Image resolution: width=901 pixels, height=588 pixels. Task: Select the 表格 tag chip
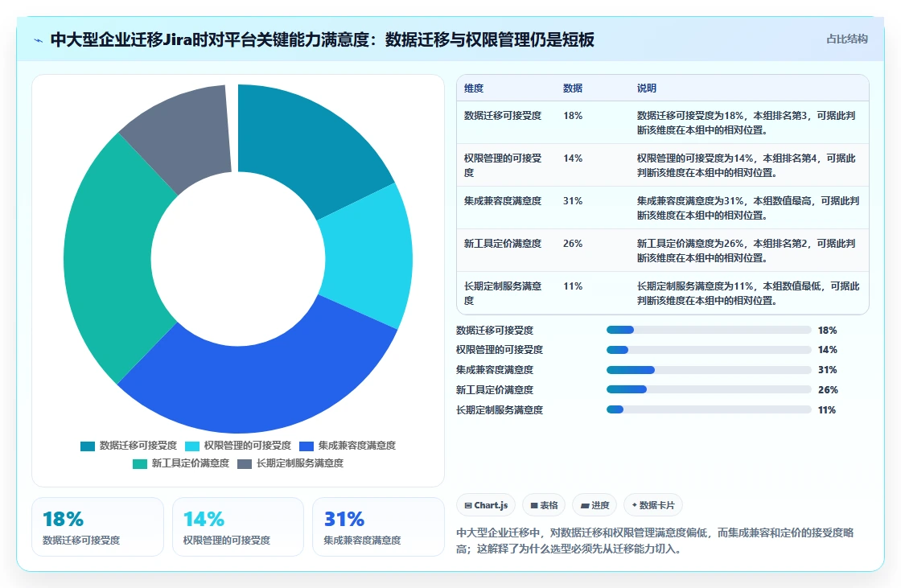point(544,505)
